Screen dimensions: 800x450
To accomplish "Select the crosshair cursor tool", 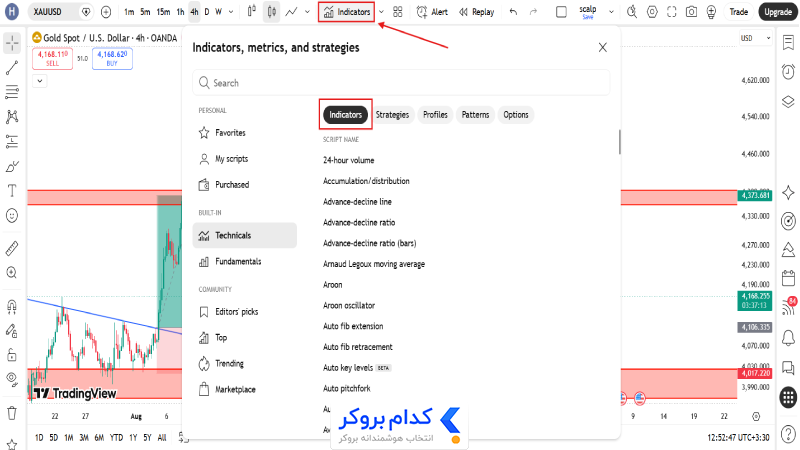I will point(12,43).
